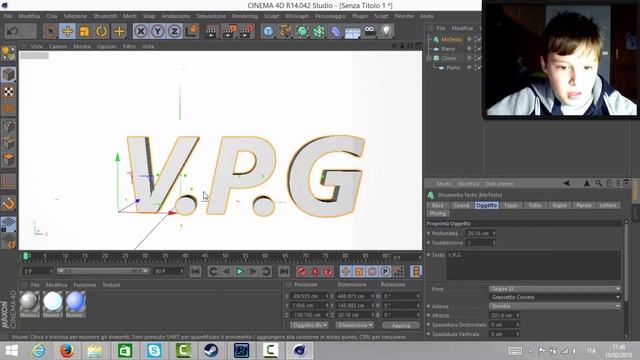Toggle Spaziatura Orizzontale animation dot
Screen dimensions: 640x360
pos(429,324)
